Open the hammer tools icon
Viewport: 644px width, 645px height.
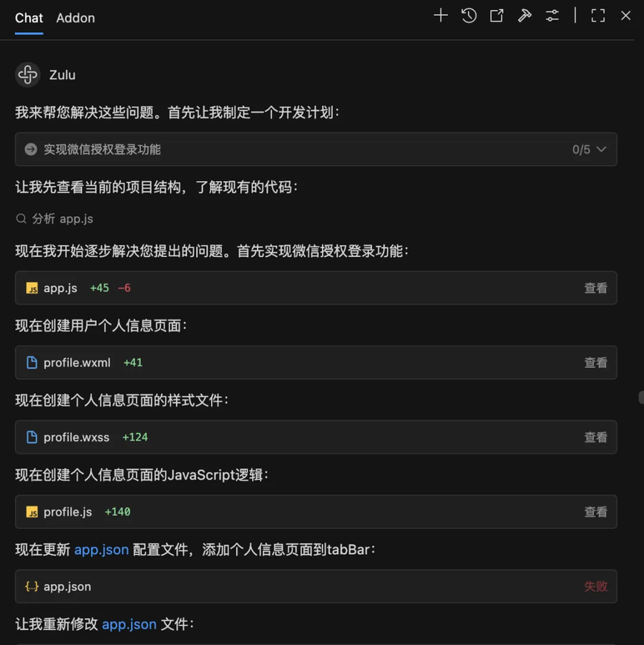[525, 16]
